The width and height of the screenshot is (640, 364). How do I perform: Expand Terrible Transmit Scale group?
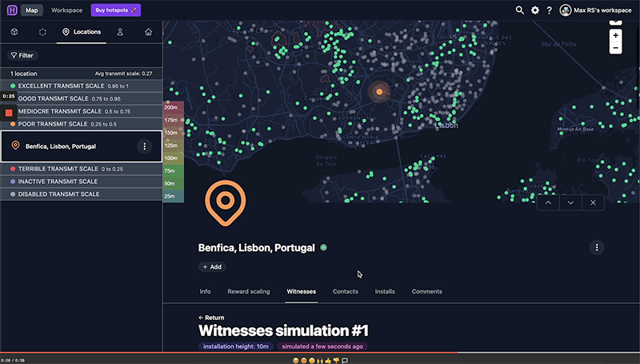(82, 169)
